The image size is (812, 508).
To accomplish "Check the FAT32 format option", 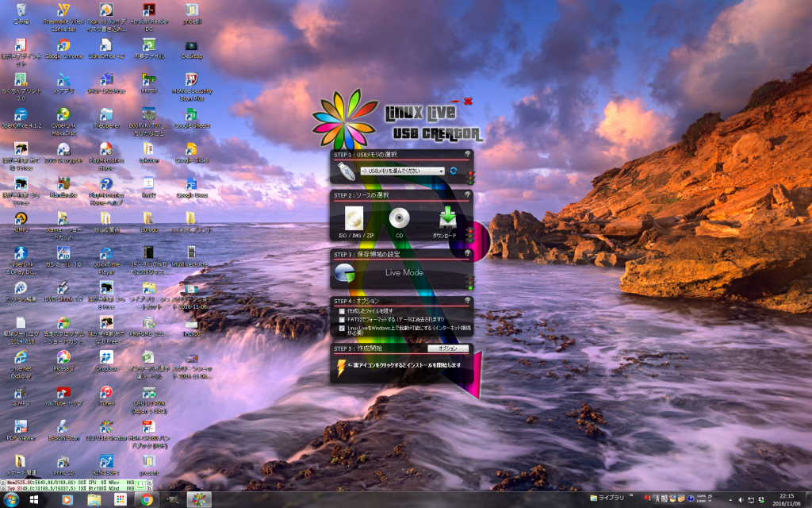I will (342, 319).
